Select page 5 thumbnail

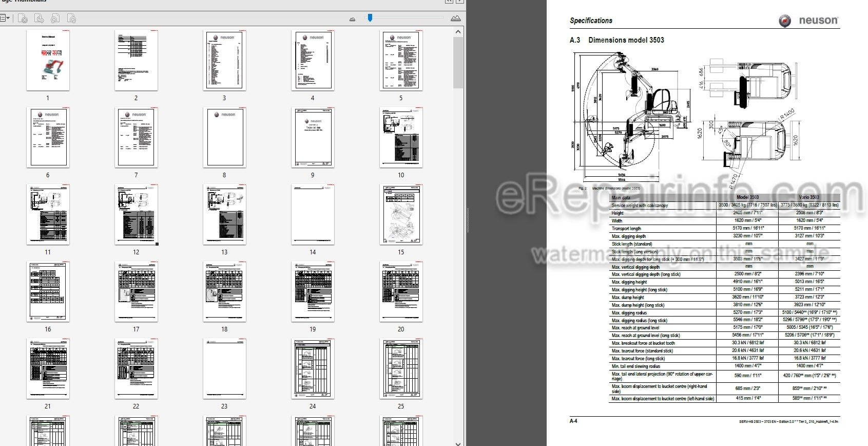[401, 61]
